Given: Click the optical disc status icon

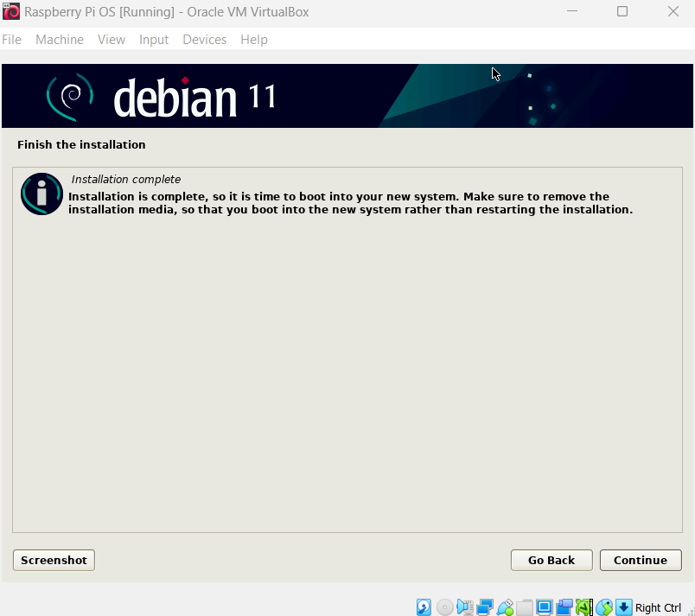Looking at the screenshot, I should [x=444, y=607].
